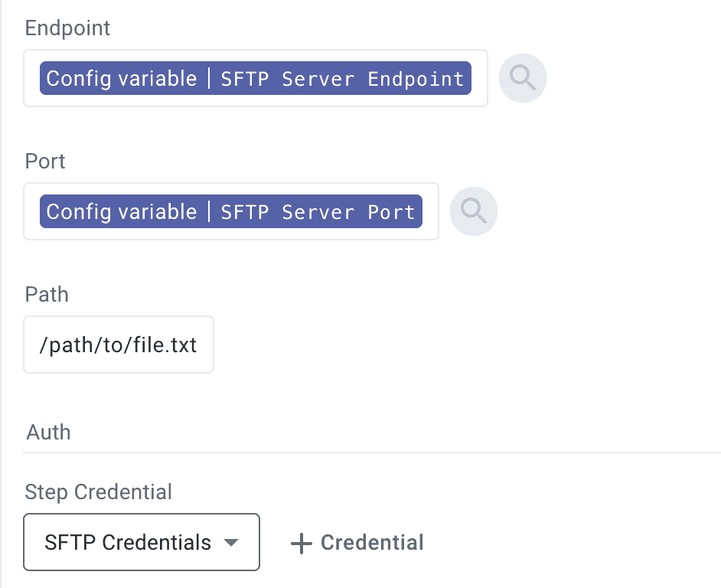Click the Path field label
The height and width of the screenshot is (588, 721).
pyautogui.click(x=47, y=295)
